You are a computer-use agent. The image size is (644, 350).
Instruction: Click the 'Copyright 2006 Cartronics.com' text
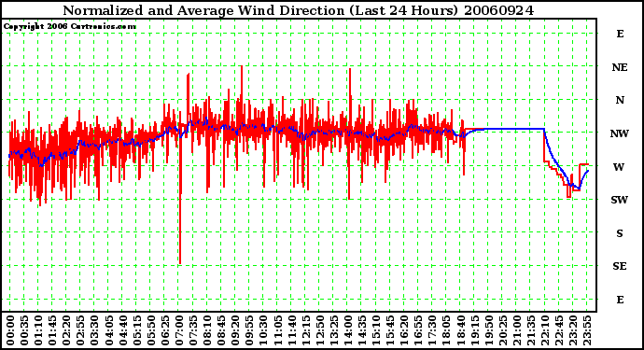point(70,27)
